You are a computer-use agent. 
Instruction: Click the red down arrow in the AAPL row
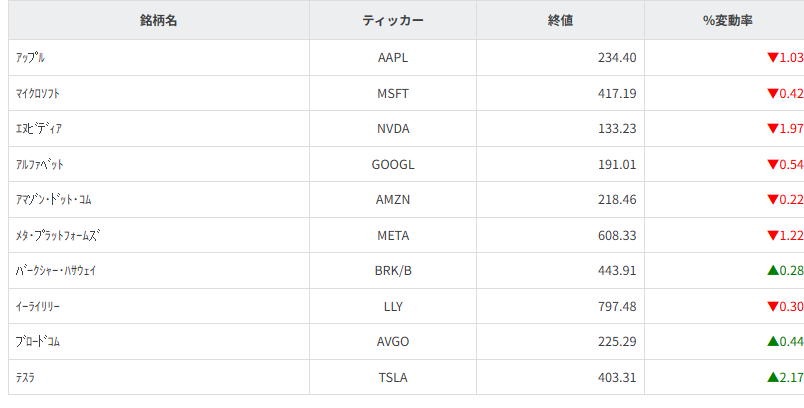tap(772, 58)
